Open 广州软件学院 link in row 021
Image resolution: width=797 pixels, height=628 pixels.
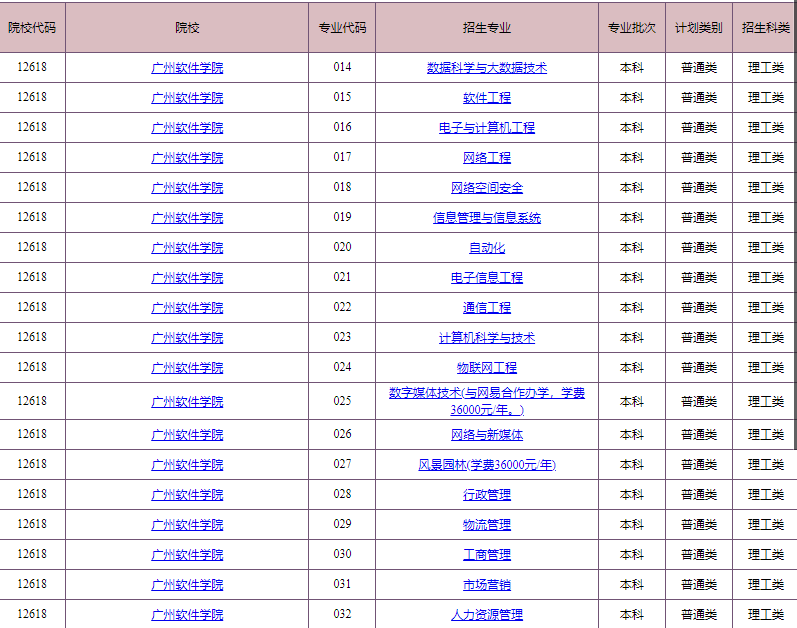click(187, 277)
